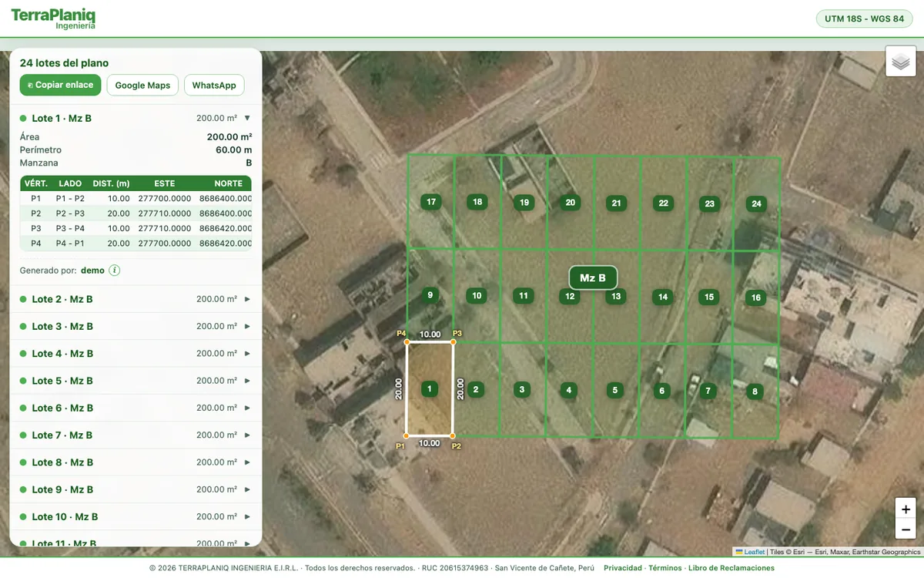This screenshot has width=924, height=578.
Task: Click the NORTE column header
Action: pos(228,183)
